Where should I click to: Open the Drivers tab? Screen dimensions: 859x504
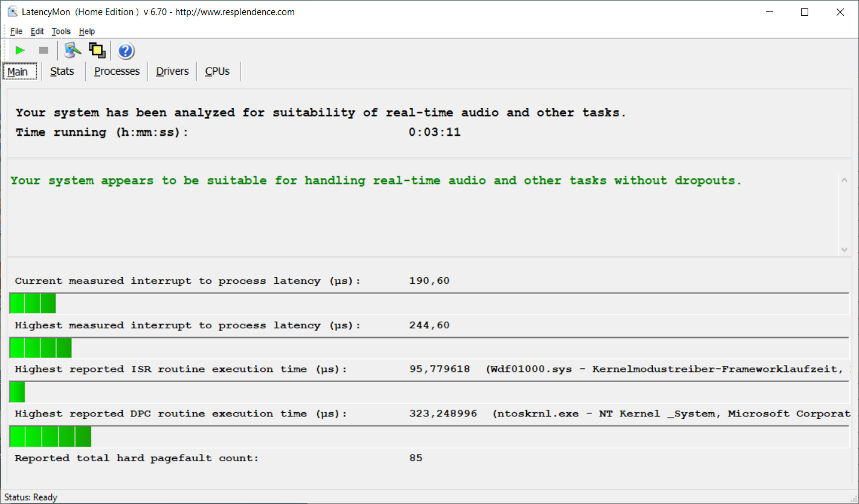172,71
